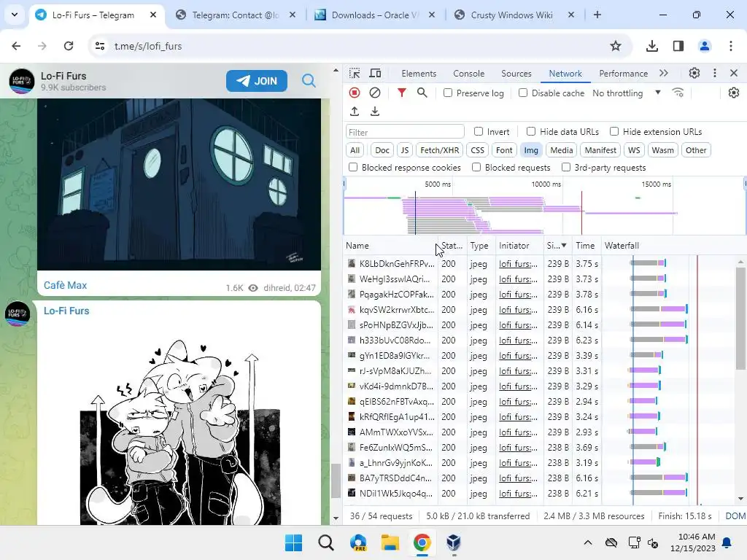Sort requests by Time column
The height and width of the screenshot is (560, 747).
pyautogui.click(x=585, y=246)
